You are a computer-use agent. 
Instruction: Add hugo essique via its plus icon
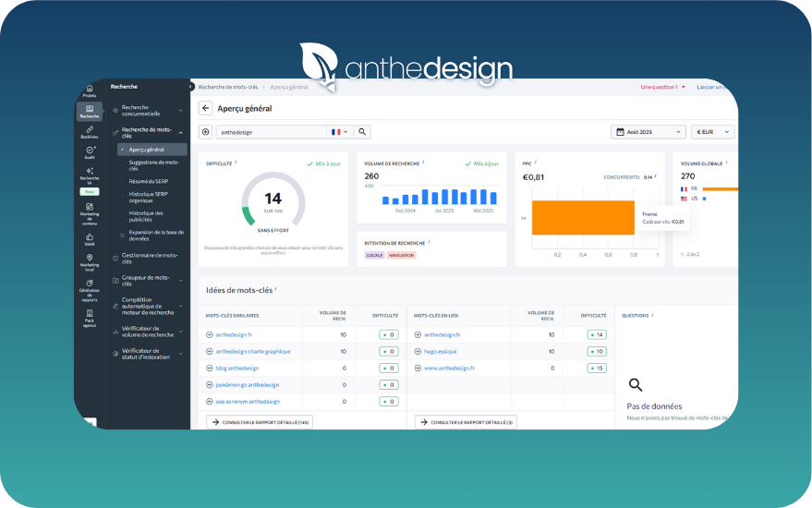tap(418, 351)
